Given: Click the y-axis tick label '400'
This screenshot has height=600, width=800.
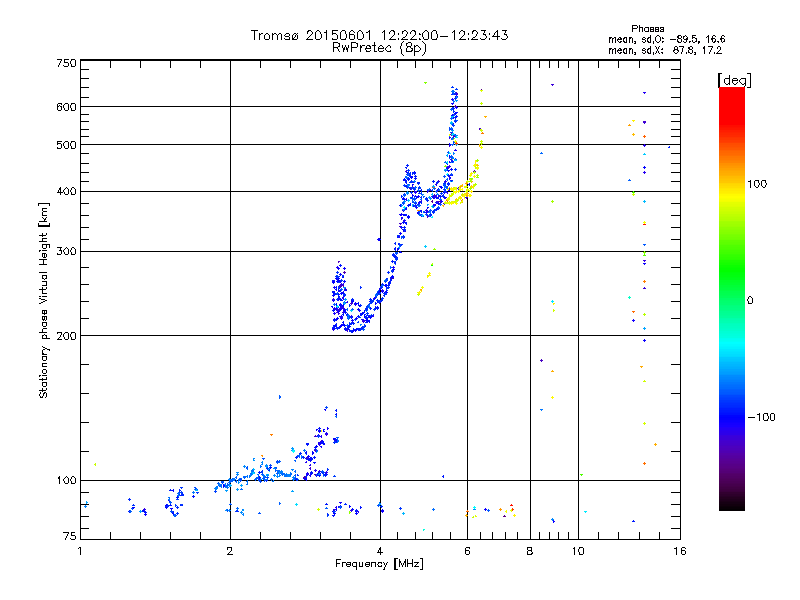Looking at the screenshot, I should [66, 192].
